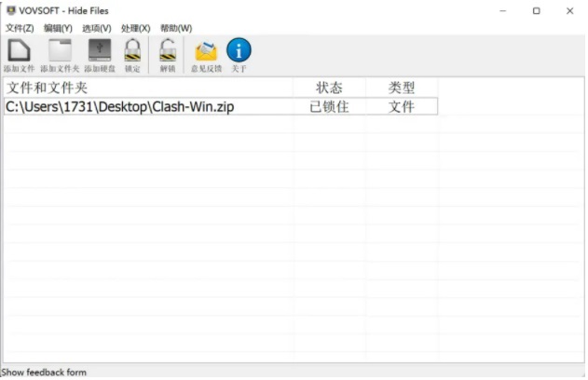Viewport: 588px width, 380px height.
Task: Click the 已锁住 status cell
Action: pyautogui.click(x=329, y=107)
